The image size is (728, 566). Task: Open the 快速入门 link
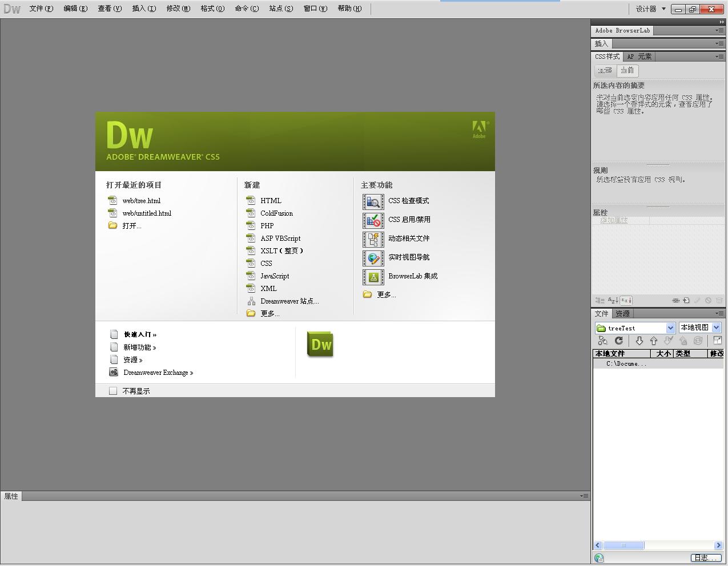click(140, 334)
